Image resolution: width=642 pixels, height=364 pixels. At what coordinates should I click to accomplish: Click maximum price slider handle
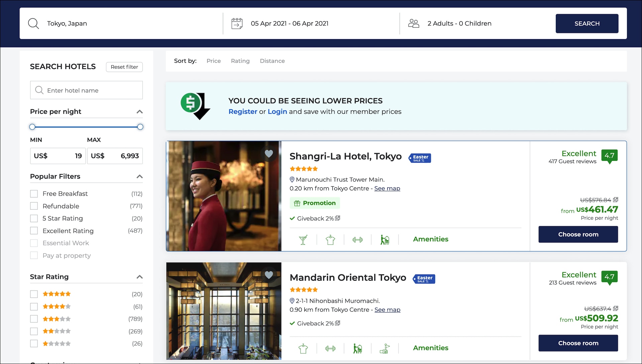click(140, 127)
